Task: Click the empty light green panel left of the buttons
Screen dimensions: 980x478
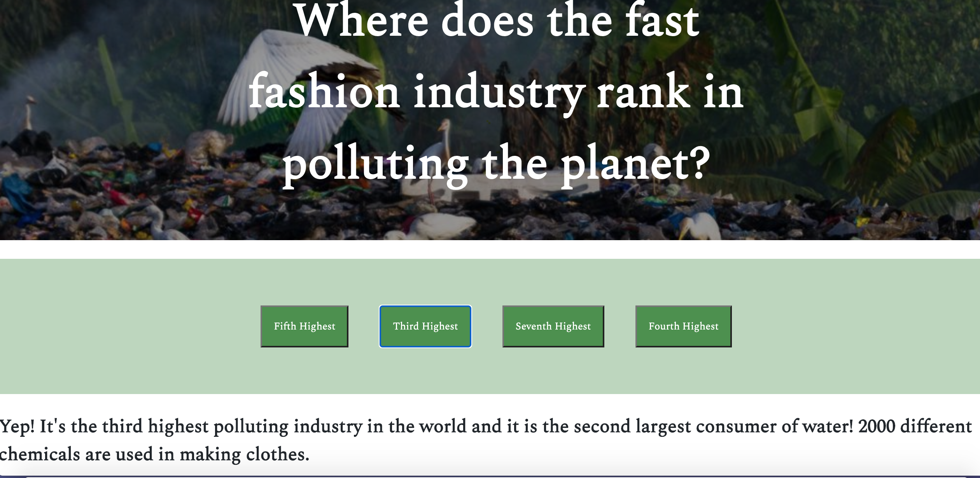Action: [x=128, y=326]
